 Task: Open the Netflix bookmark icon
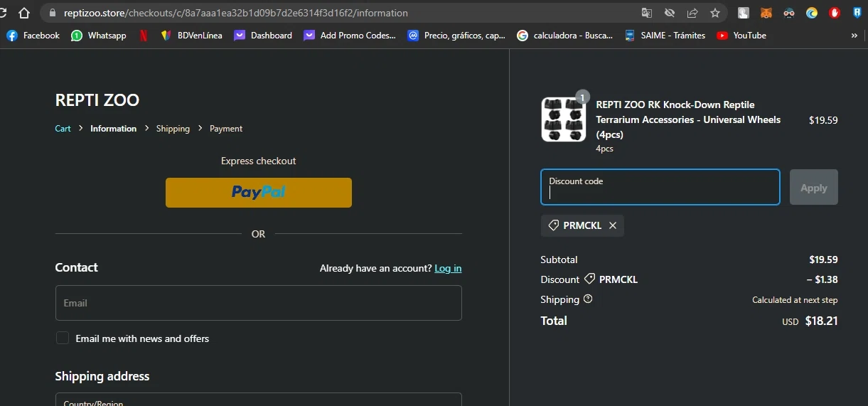[144, 35]
